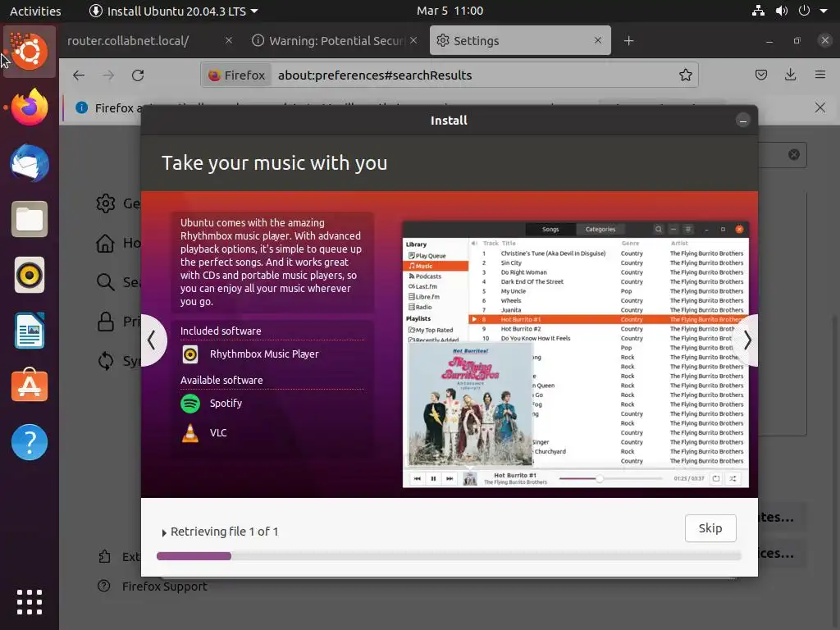The width and height of the screenshot is (840, 630).
Task: Open Pocket saved items in Firefox
Action: (760, 75)
